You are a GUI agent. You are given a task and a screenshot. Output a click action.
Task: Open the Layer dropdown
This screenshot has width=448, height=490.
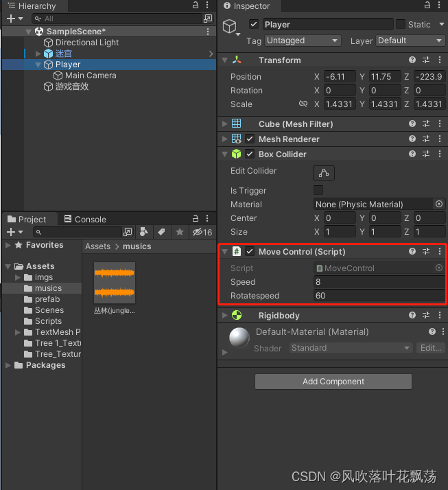(x=410, y=40)
